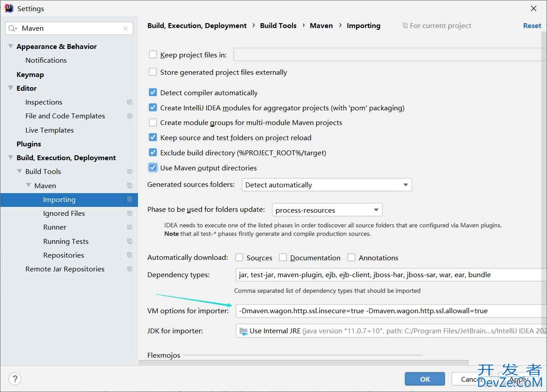The height and width of the screenshot is (392, 547).
Task: Click project-level icon beside Maven tree item
Action: 130,186
